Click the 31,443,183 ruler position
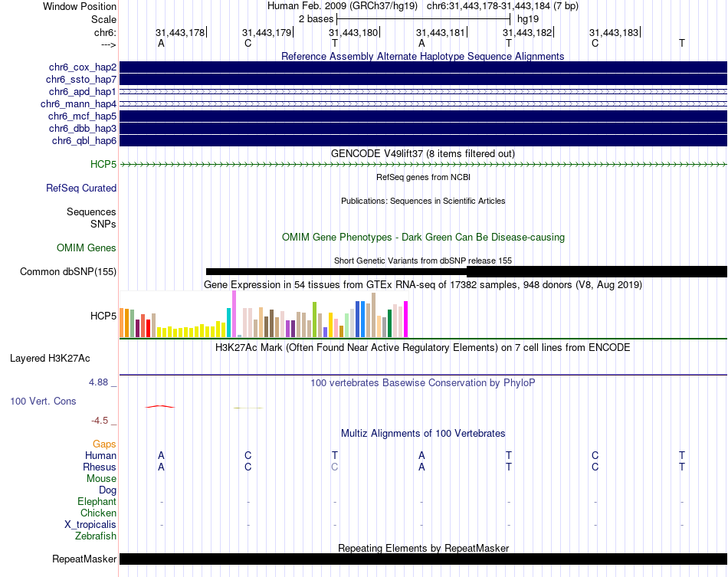 [x=614, y=32]
